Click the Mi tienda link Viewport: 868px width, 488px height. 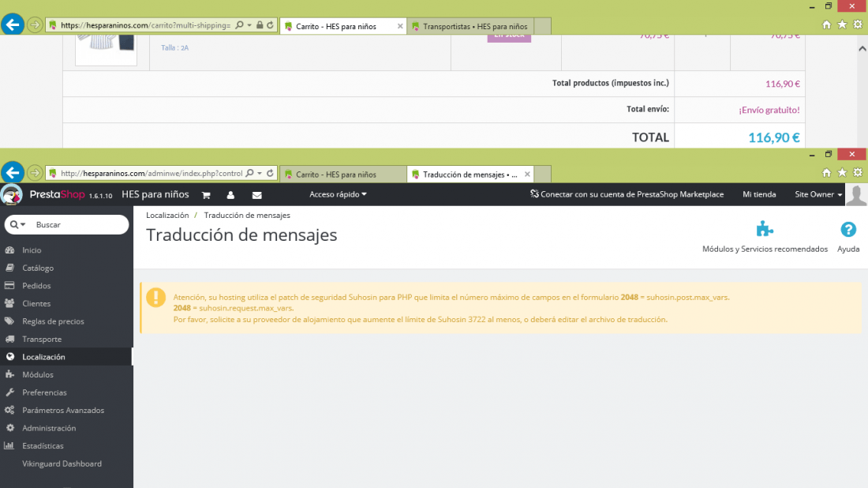click(759, 194)
